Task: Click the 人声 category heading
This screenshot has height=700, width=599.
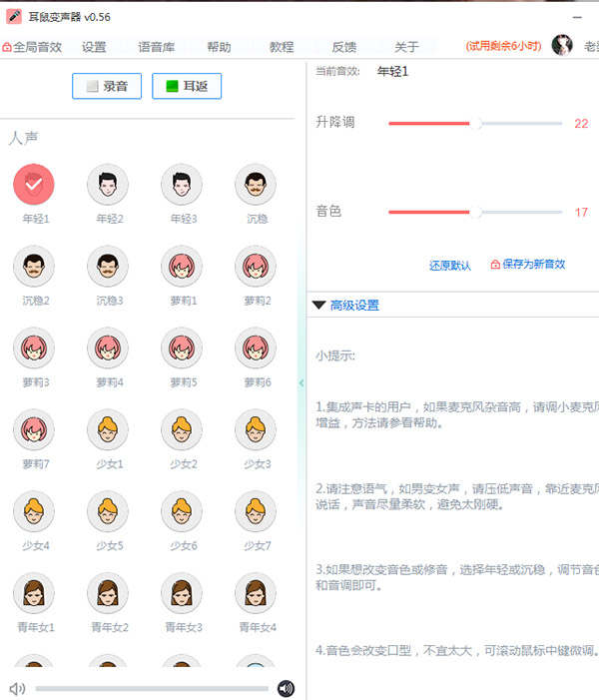Action: [23, 138]
